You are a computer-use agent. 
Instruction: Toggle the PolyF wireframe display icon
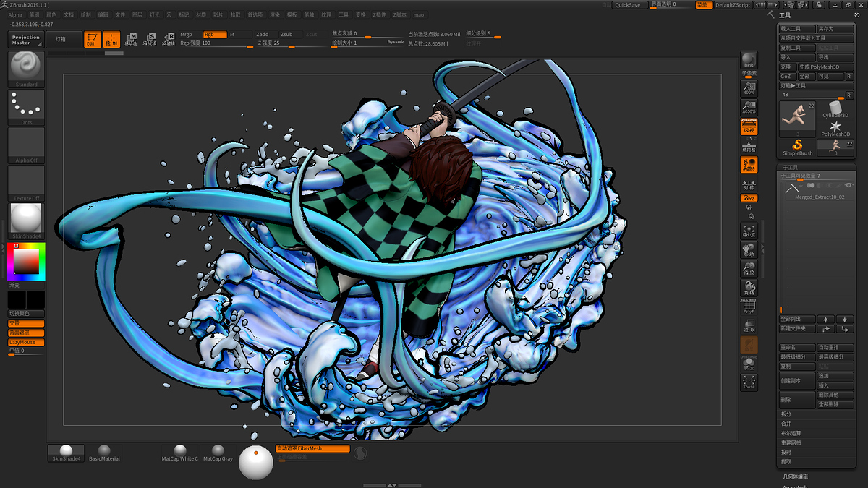pyautogui.click(x=749, y=307)
